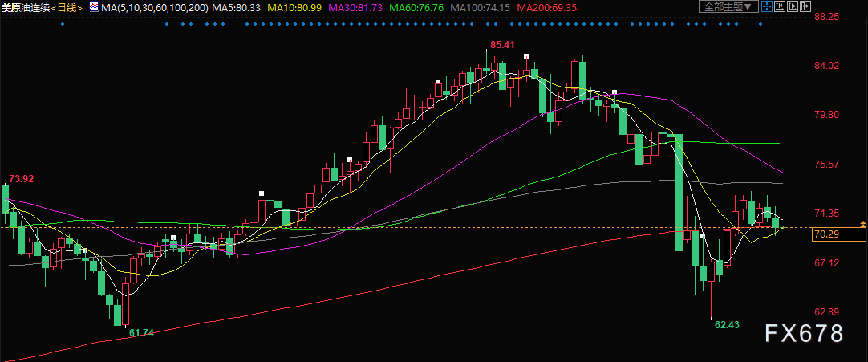
Task: Open the 全部主题 dropdown
Action: 728,6
